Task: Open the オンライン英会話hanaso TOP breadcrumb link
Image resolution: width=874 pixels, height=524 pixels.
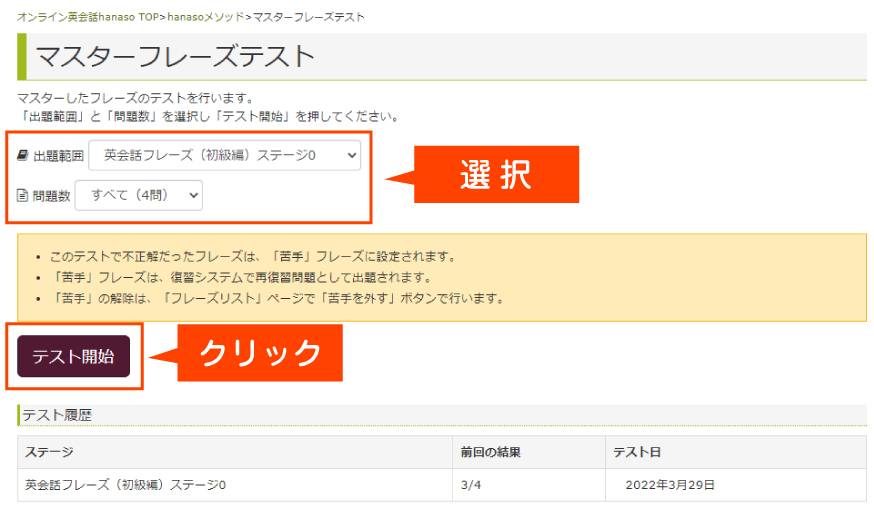Action: pyautogui.click(x=88, y=17)
